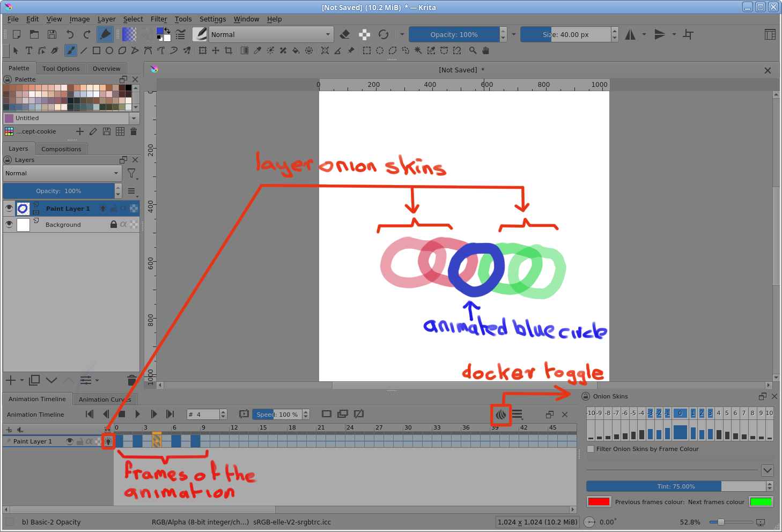Open the Filter menu
The height and width of the screenshot is (532, 782).
tap(158, 19)
